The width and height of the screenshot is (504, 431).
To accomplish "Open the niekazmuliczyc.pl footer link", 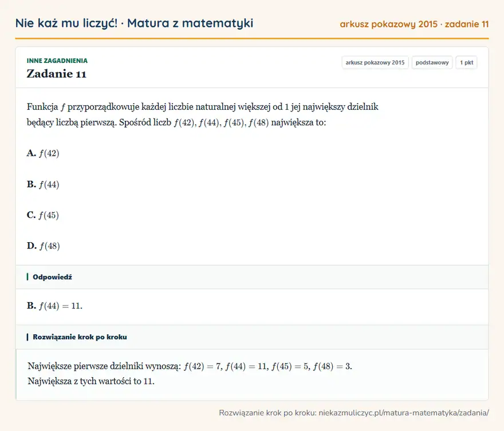I will (x=404, y=413).
